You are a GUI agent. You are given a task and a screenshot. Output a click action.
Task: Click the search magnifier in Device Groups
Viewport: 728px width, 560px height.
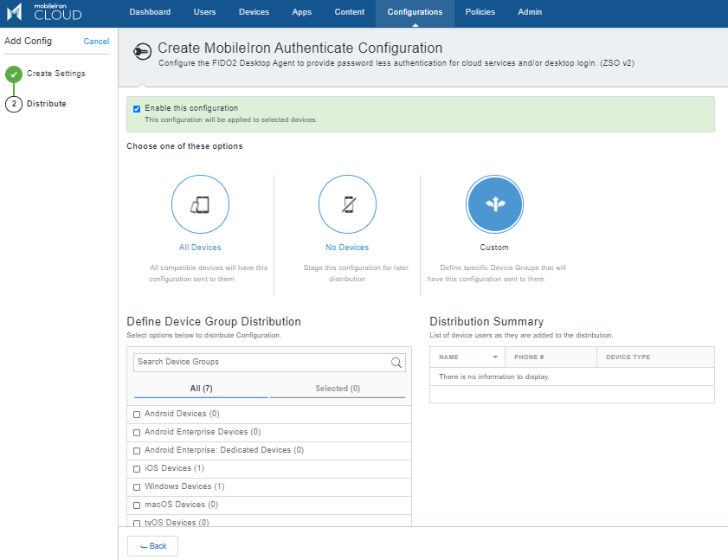click(396, 363)
